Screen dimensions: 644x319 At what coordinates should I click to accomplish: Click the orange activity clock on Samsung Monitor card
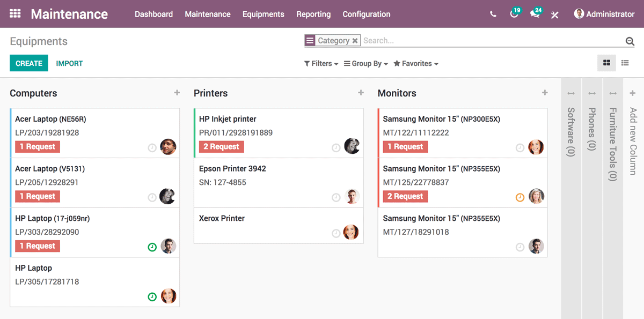[x=520, y=197]
